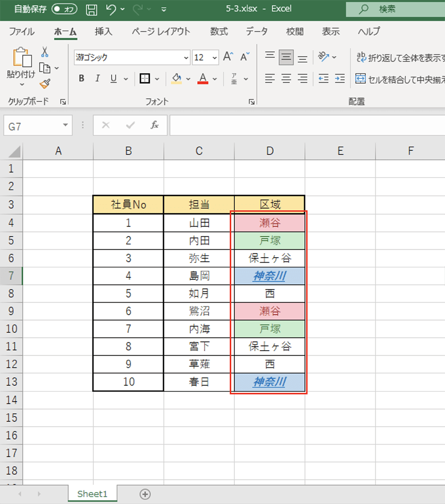Decrease font size with small A
Screen dimensions: 445x504
point(245,57)
